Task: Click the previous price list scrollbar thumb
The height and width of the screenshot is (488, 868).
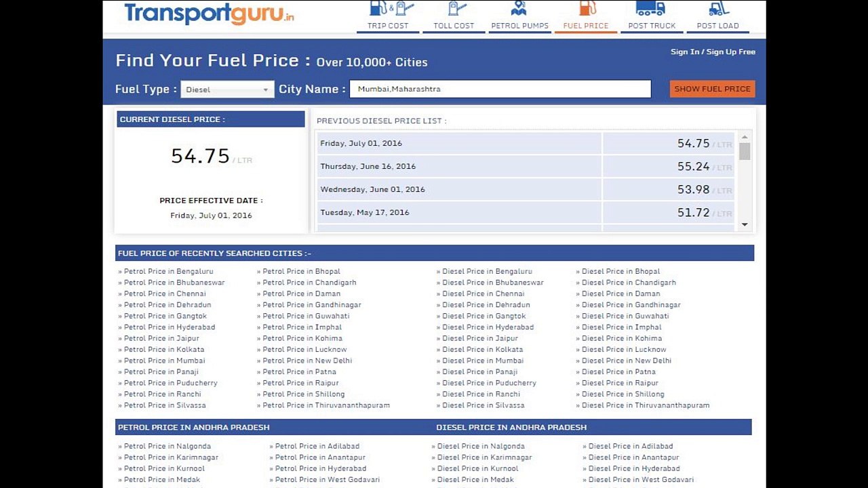Action: pos(745,151)
